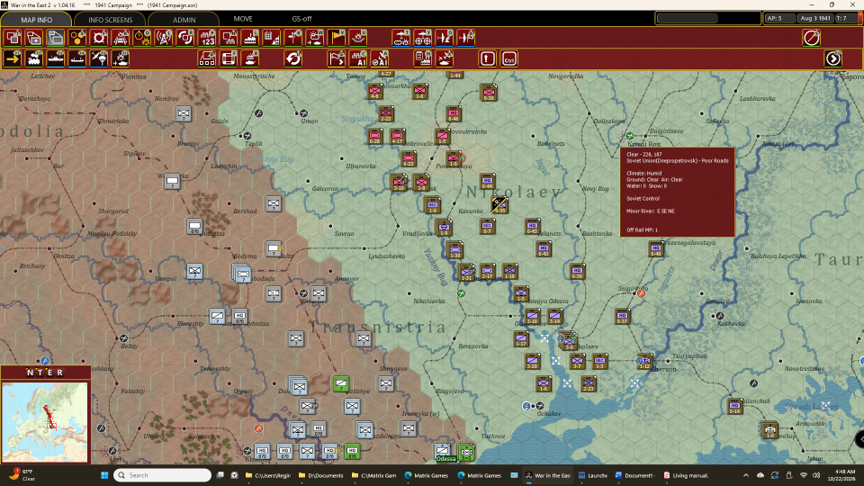Click the ring with spikes icon in top row
This screenshot has width=864, height=486.
[x=99, y=38]
